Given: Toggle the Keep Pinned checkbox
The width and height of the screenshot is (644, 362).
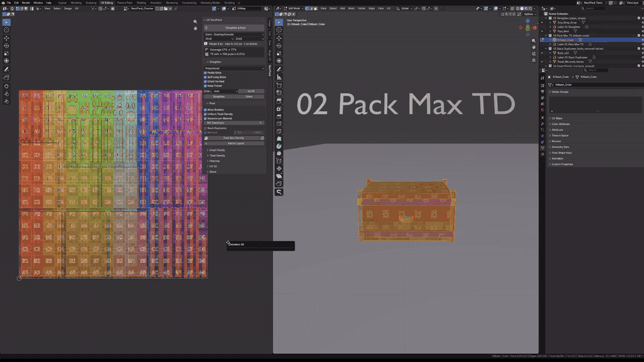Looking at the screenshot, I should tap(205, 86).
